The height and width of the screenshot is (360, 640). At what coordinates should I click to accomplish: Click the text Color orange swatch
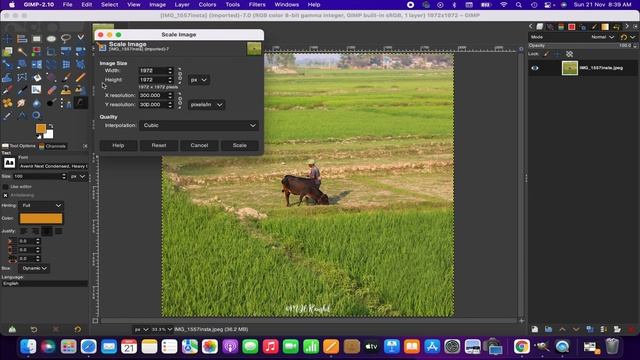point(41,218)
